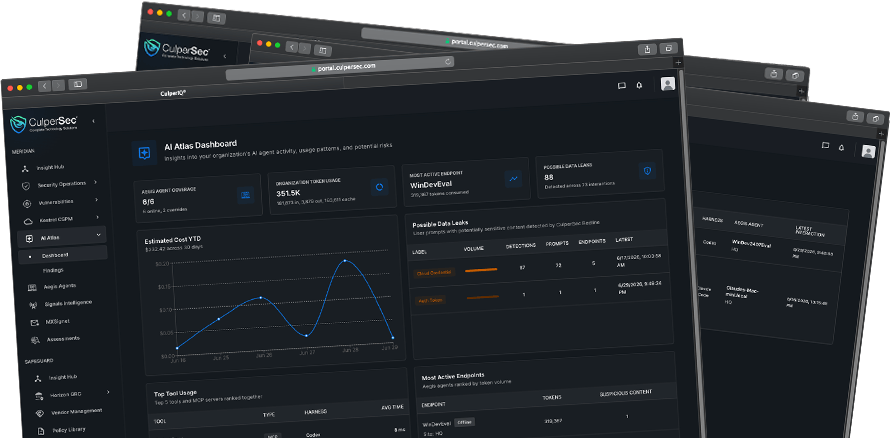The height and width of the screenshot is (438, 892).
Task: Open the user avatar in front window
Action: click(668, 84)
